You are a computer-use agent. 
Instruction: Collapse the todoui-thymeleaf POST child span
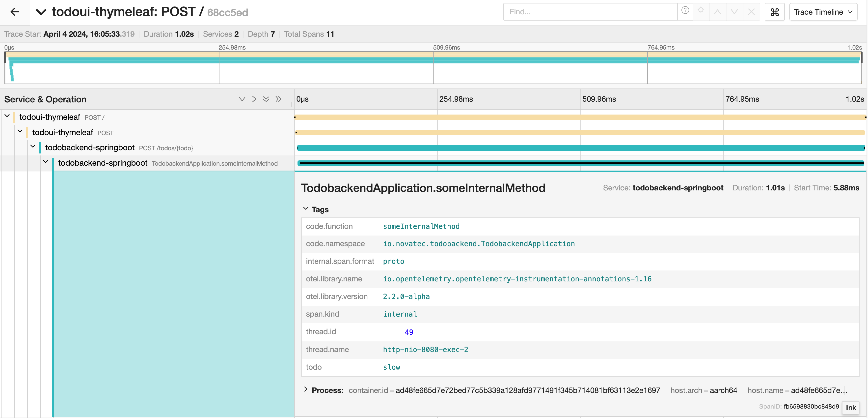20,131
